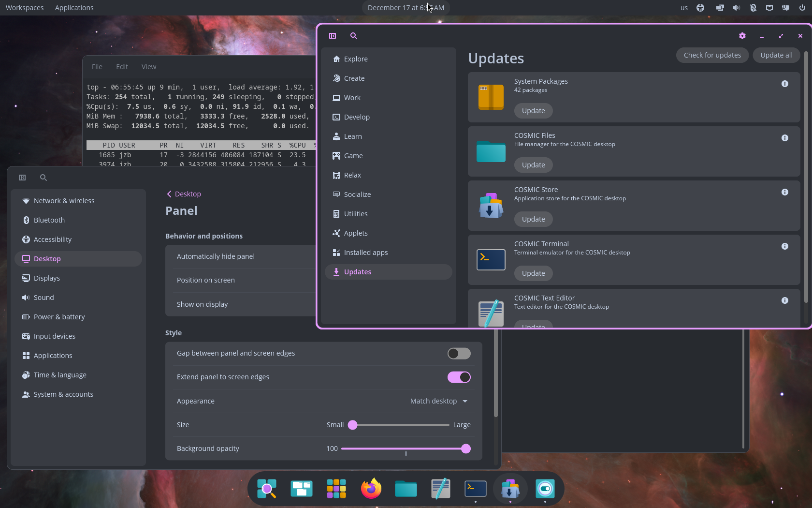This screenshot has height=508, width=812.
Task: Show info for COSMIC Terminal update
Action: (785, 246)
